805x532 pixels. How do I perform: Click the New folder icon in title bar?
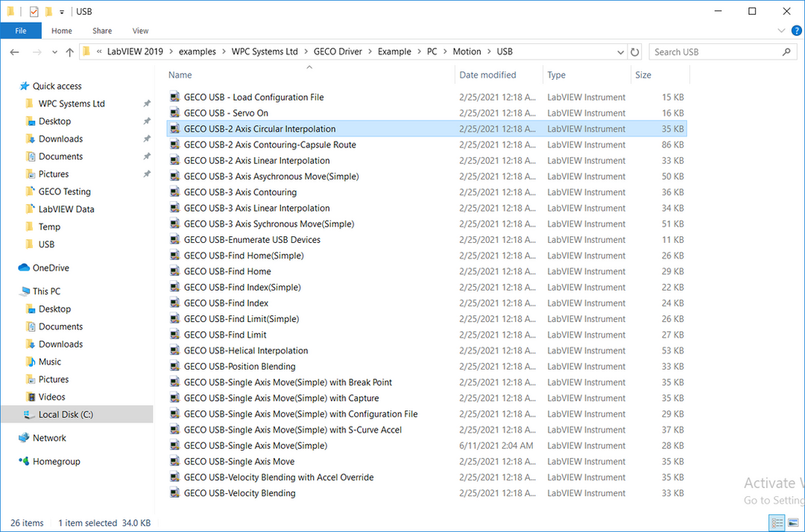coord(48,12)
